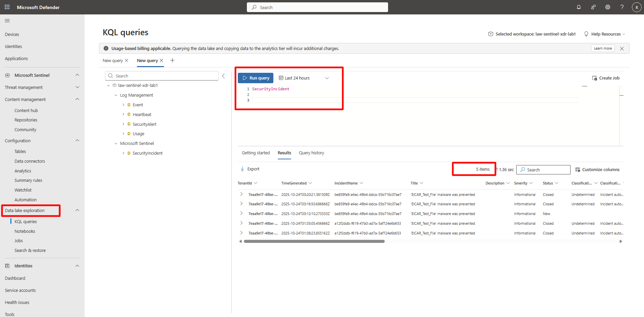Click the scroll left arrow of results table
Screen dimensions: 644x317
(x=240, y=241)
